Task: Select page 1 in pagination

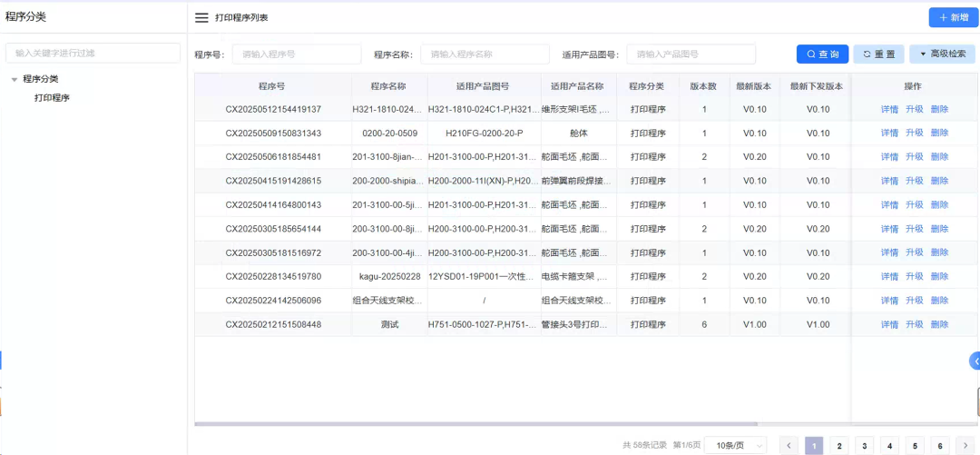Action: (x=814, y=445)
